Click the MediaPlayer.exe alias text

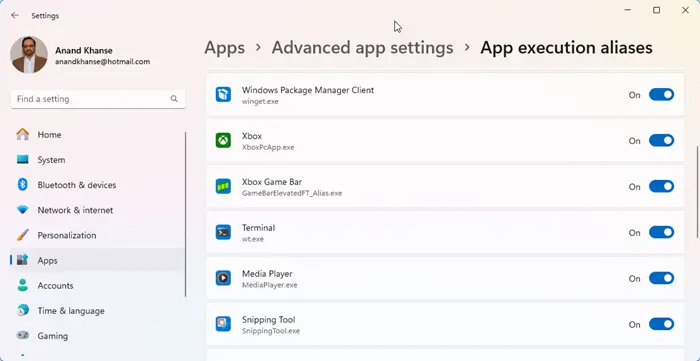(270, 285)
